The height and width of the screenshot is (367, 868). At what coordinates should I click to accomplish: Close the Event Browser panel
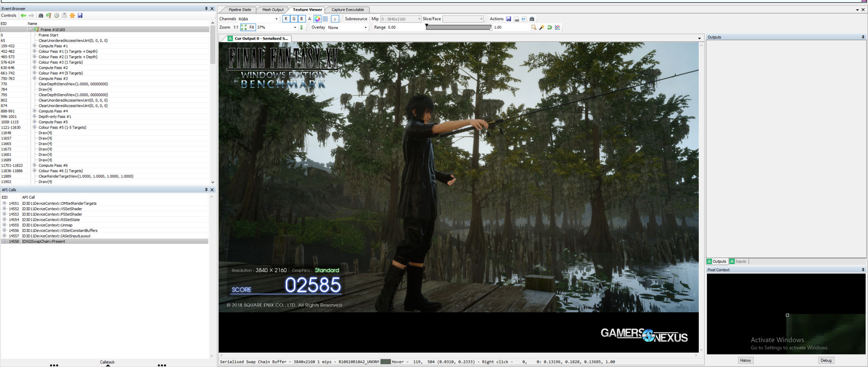click(212, 8)
